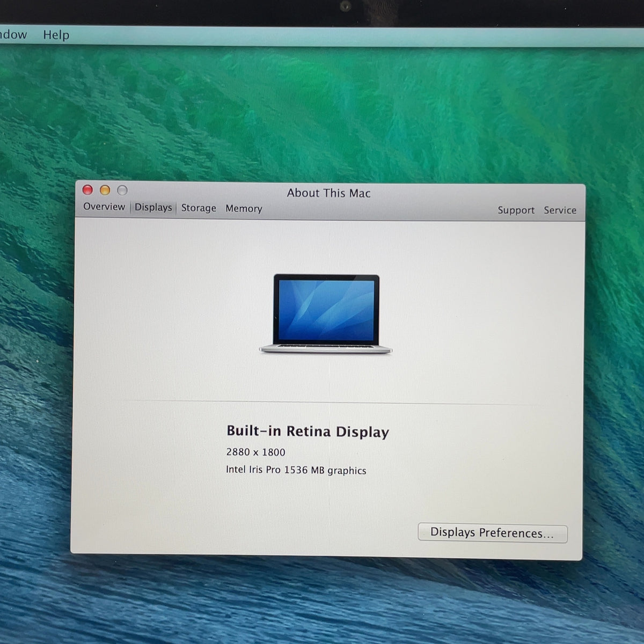Screen dimensions: 644x644
Task: Select the Built-in Retina Display heading
Action: [308, 431]
